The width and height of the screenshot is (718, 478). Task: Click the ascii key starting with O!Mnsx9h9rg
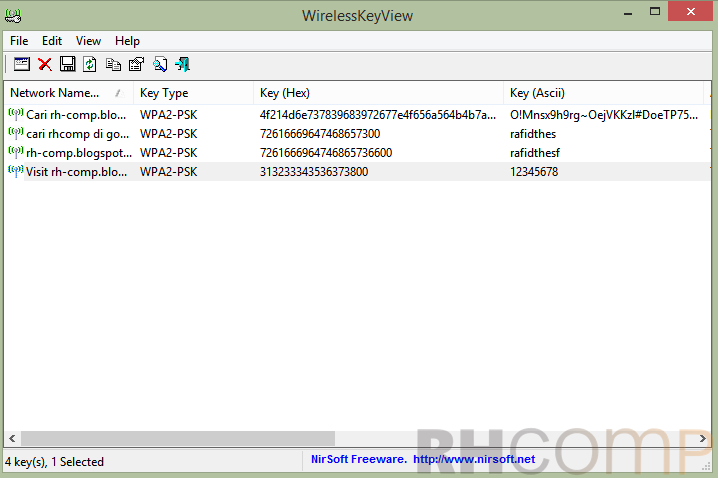(604, 114)
